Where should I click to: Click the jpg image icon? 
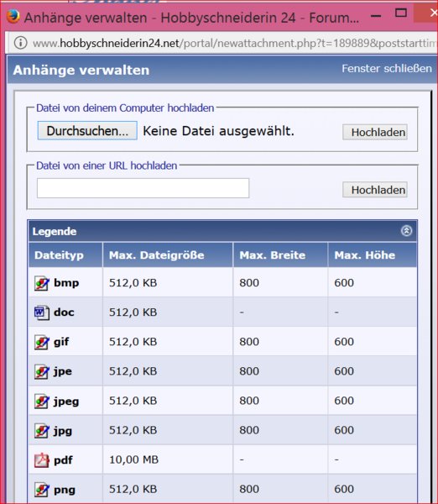tap(42, 431)
